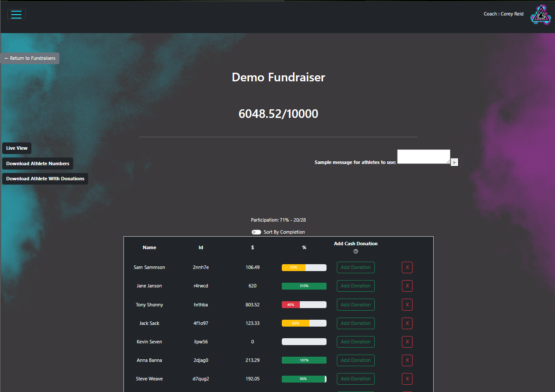Return to Fundraisers page

point(30,58)
